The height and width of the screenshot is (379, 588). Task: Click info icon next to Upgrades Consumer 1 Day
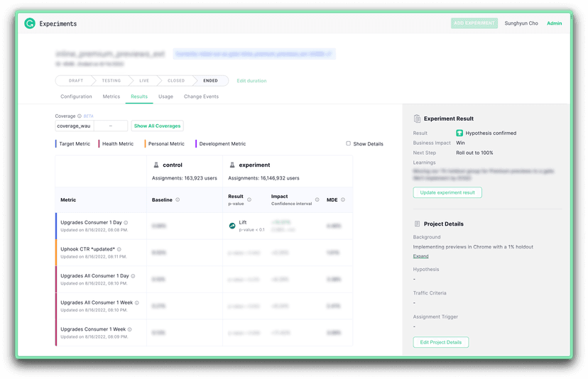coord(126,223)
